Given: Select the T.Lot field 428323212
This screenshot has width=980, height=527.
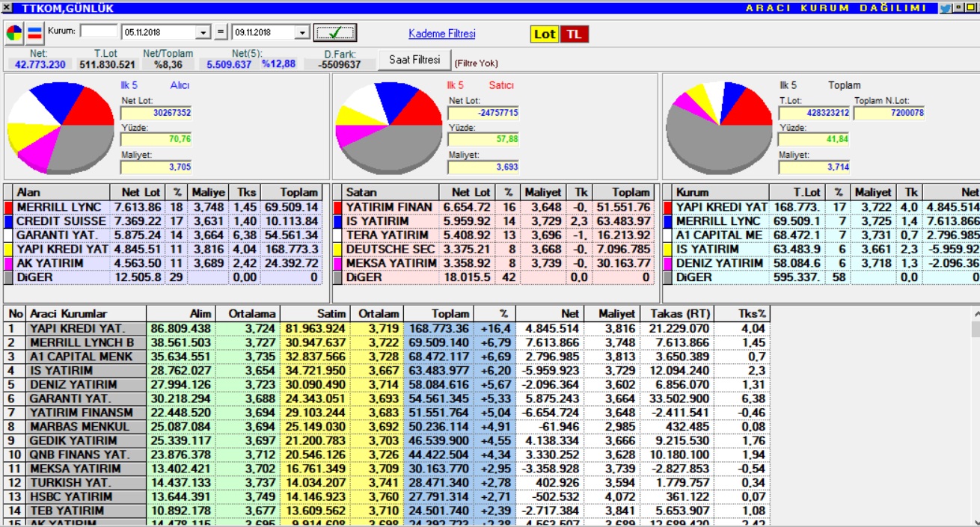Looking at the screenshot, I should coord(813,114).
